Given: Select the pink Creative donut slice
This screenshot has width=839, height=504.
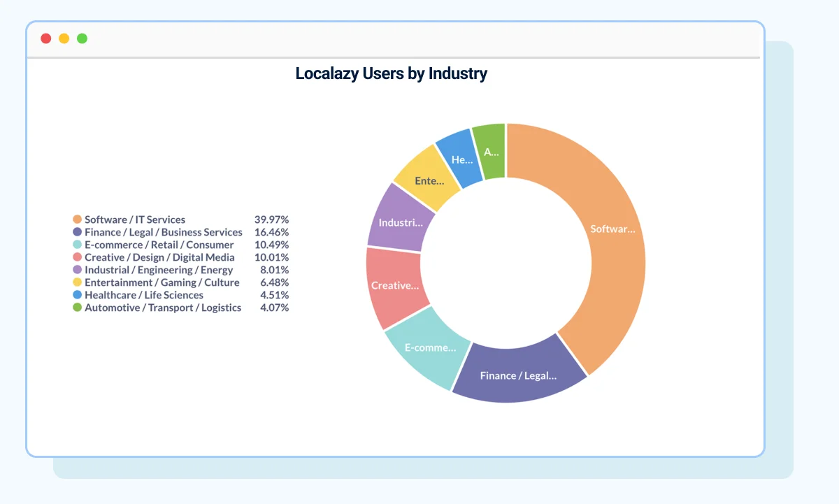Looking at the screenshot, I should [x=395, y=285].
